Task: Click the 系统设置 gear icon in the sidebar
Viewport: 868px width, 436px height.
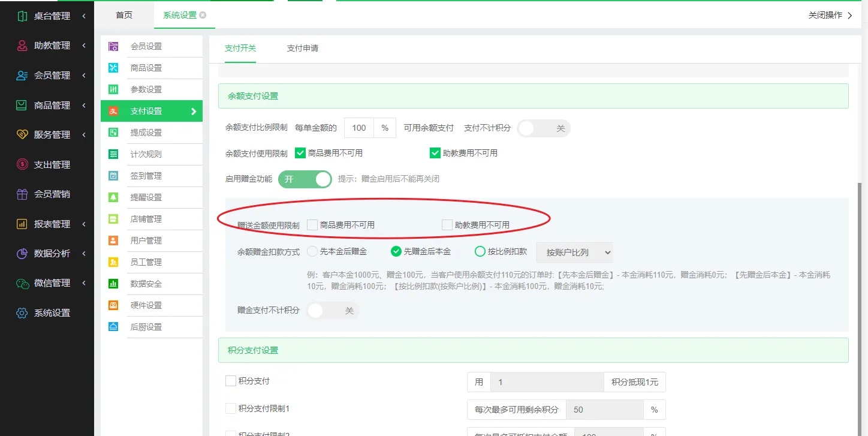Action: coord(22,313)
